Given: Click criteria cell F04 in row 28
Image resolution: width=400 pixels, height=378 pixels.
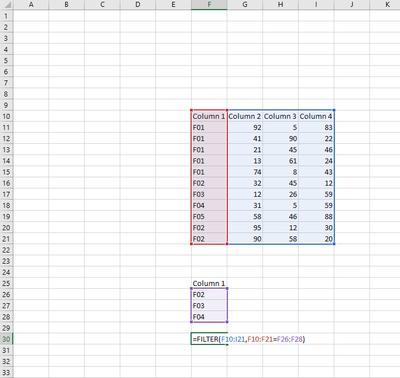Looking at the screenshot, I should (209, 317).
